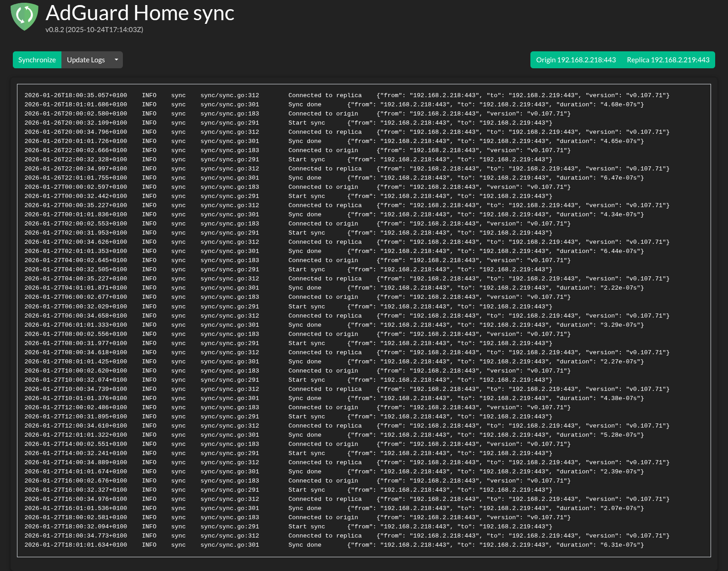Click duration value "2.27e-07s"
This screenshot has width=728, height=571.
[620, 362]
